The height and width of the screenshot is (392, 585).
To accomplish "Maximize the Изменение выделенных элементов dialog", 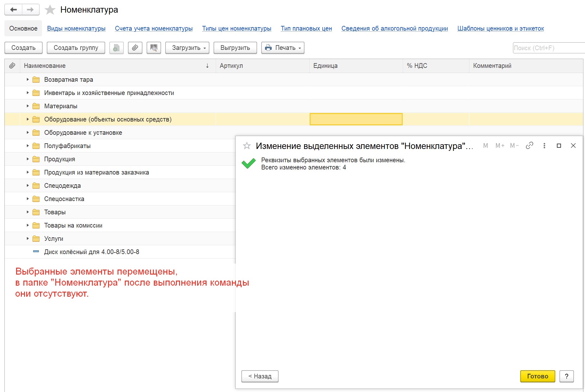I will 559,146.
